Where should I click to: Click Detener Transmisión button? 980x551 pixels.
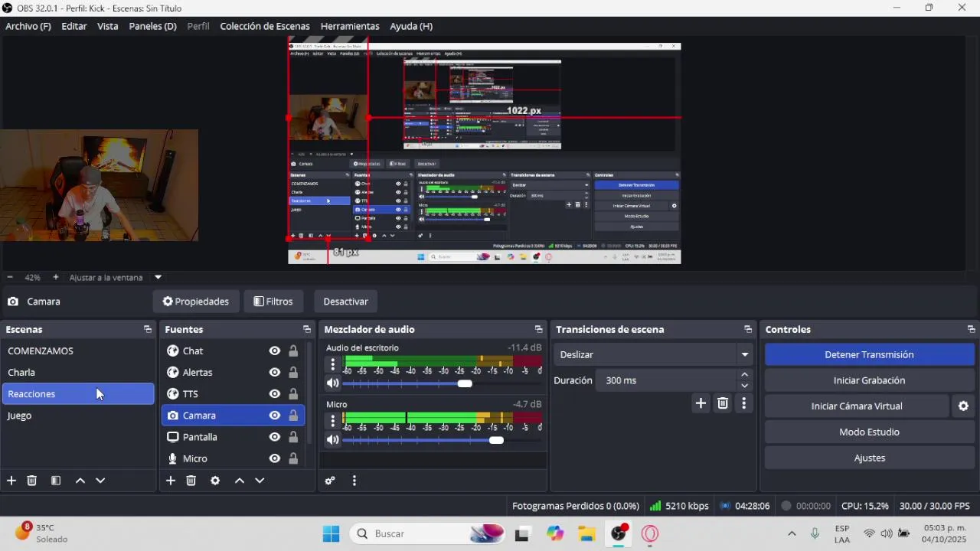click(x=869, y=354)
